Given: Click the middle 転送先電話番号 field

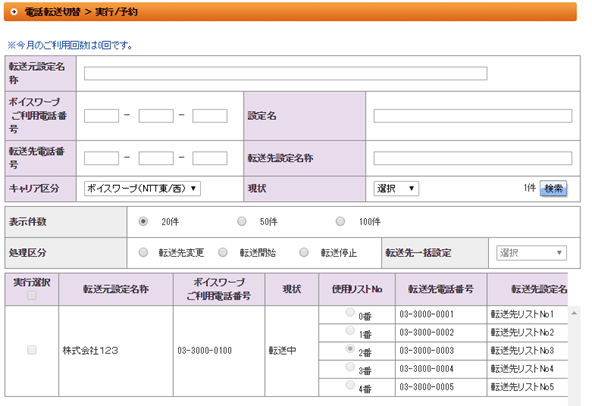Looking at the screenshot, I should tap(156, 158).
